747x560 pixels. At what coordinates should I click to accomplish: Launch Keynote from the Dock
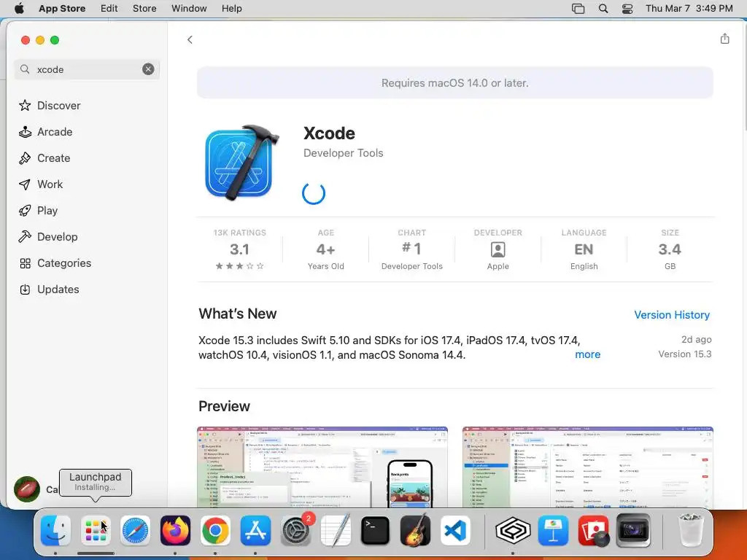pos(553,531)
